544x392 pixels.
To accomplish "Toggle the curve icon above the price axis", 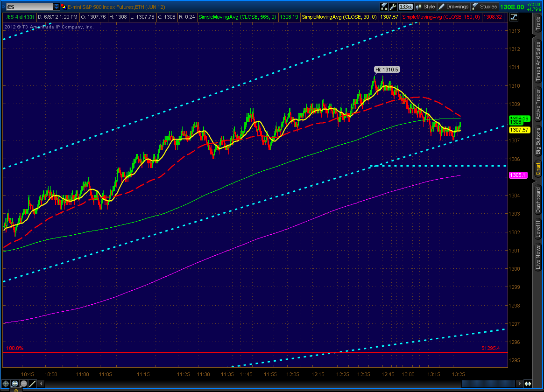I will [x=514, y=17].
